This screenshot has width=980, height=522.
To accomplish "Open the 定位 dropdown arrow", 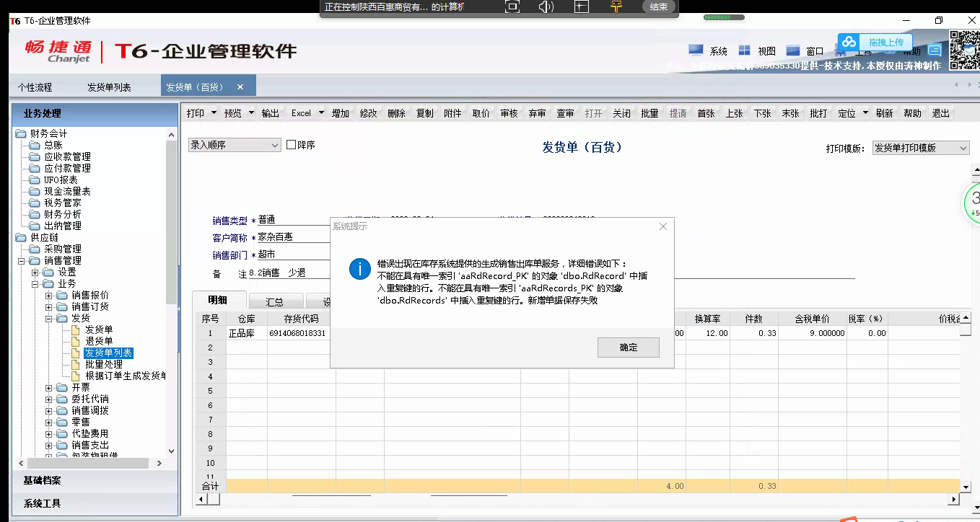I will (x=865, y=113).
